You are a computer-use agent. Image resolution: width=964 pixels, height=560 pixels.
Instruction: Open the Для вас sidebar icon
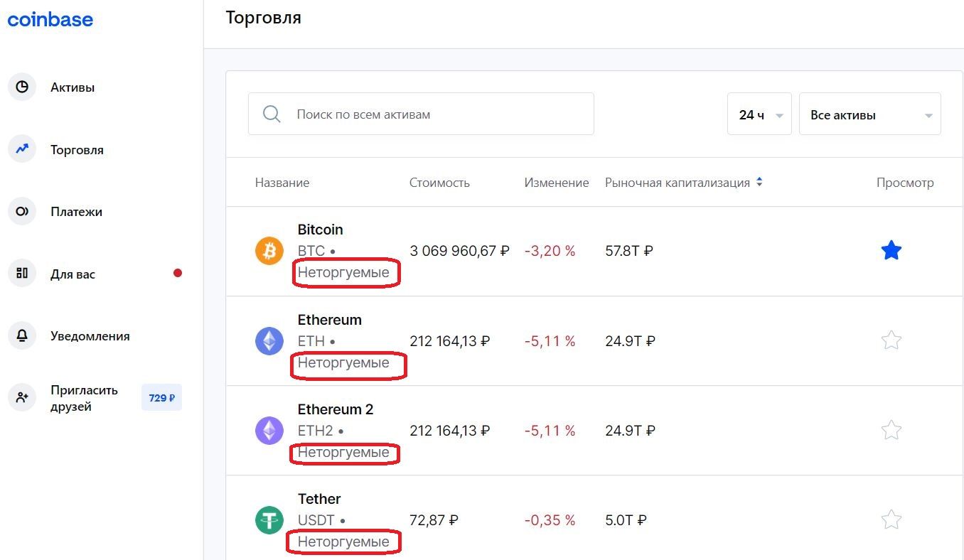pyautogui.click(x=22, y=274)
